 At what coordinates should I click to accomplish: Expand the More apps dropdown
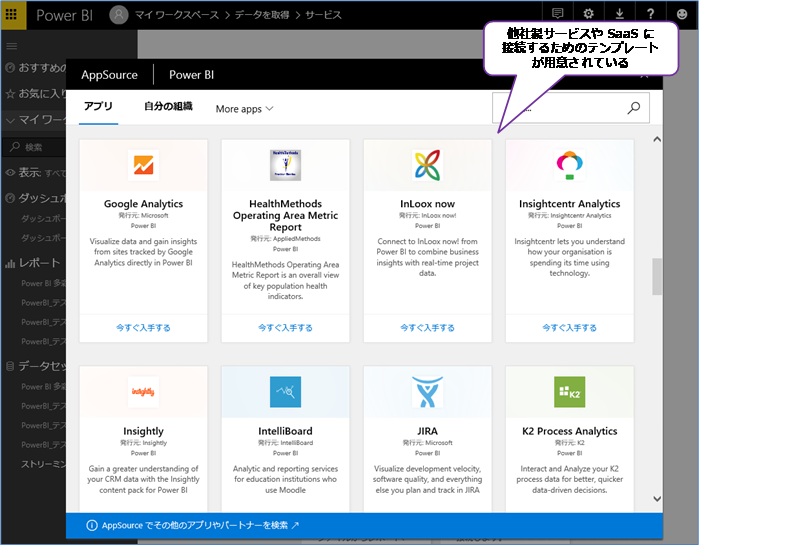click(x=244, y=109)
